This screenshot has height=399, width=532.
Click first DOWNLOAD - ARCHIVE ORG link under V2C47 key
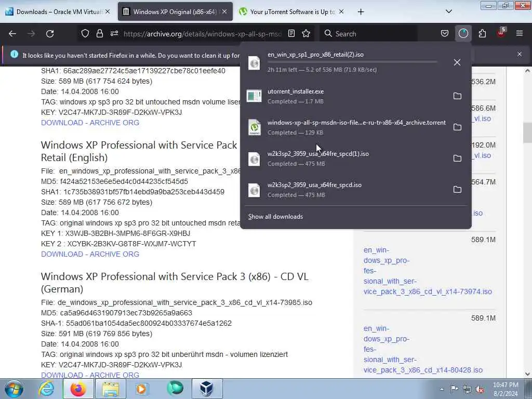coord(90,123)
